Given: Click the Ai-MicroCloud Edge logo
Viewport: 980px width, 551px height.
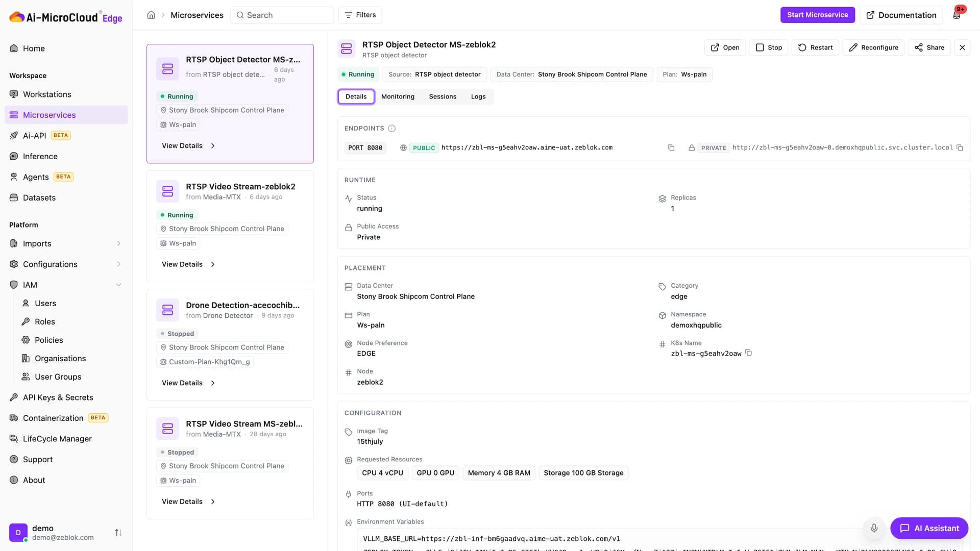Looking at the screenshot, I should [65, 17].
